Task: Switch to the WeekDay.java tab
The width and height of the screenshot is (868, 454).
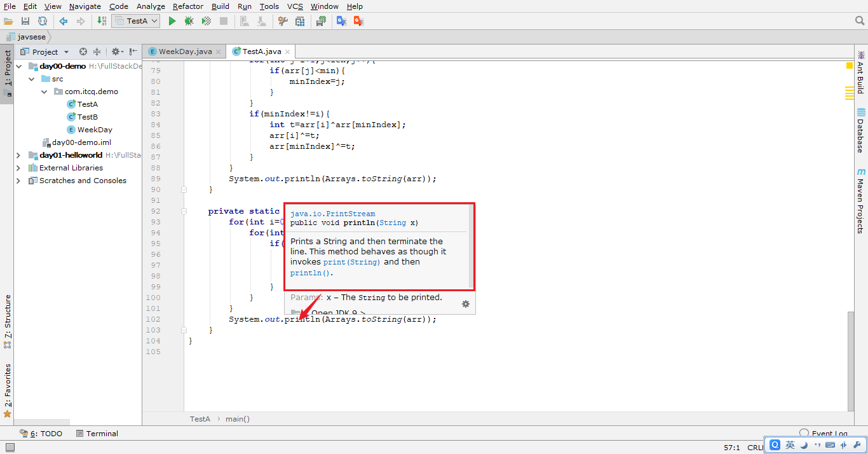Action: pos(185,52)
